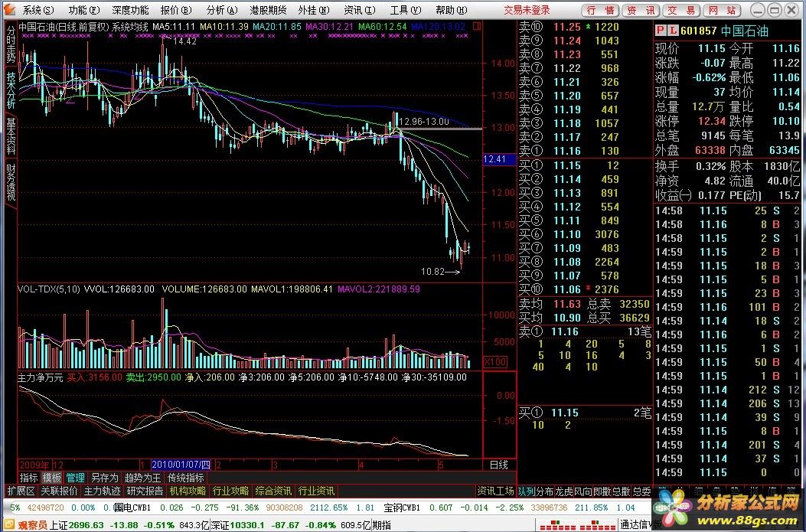Click the 网站 button
The image size is (806, 532).
coord(721,10)
